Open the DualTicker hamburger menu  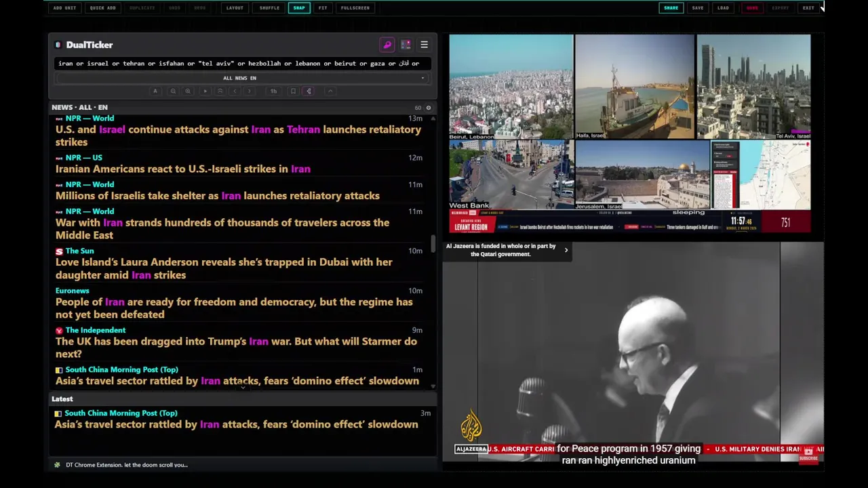[x=424, y=45]
